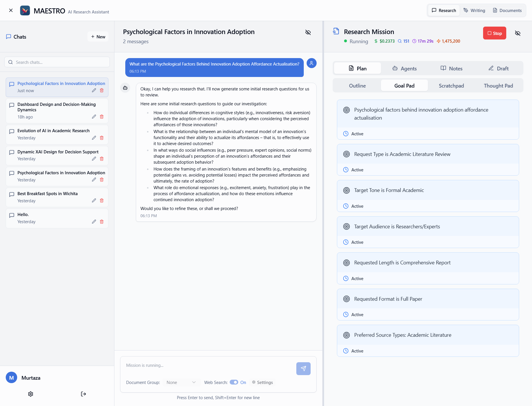Click the 17m 29s elapsed time stat
532x406 pixels.
pyautogui.click(x=423, y=41)
